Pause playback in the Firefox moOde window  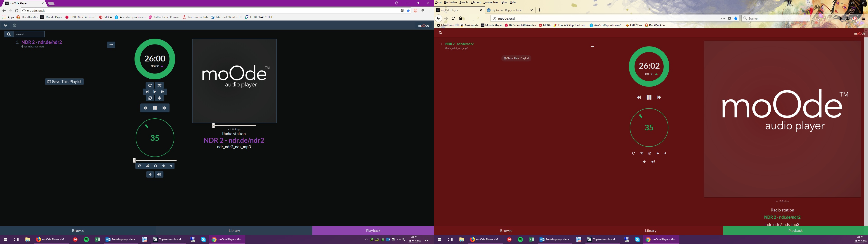pos(649,97)
